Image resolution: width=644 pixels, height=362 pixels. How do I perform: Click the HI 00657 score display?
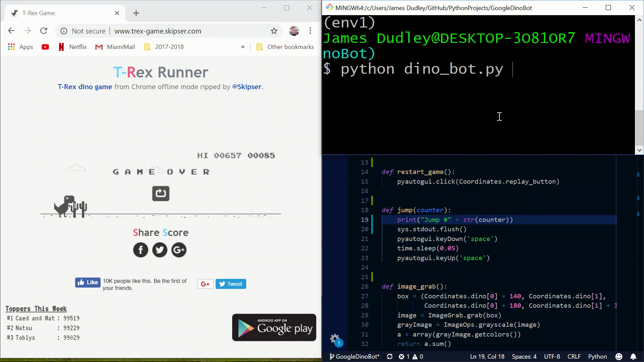[x=219, y=156]
